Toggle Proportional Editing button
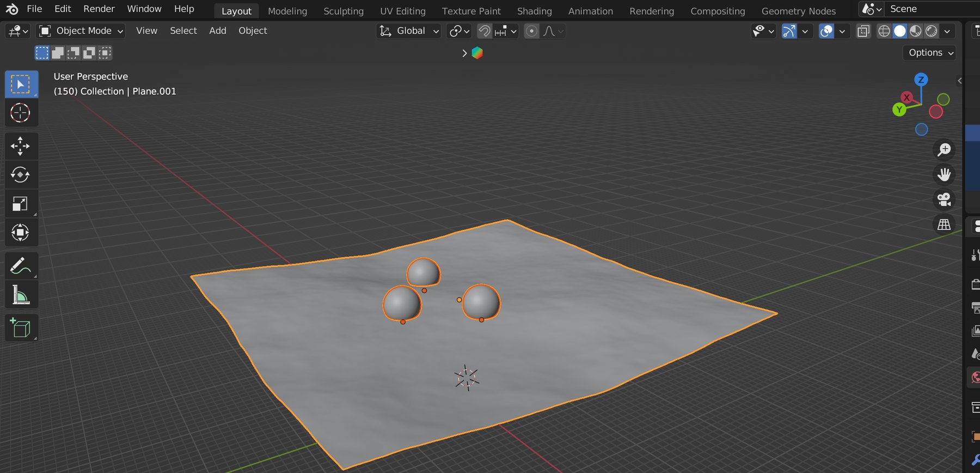Image resolution: width=980 pixels, height=473 pixels. click(x=532, y=31)
